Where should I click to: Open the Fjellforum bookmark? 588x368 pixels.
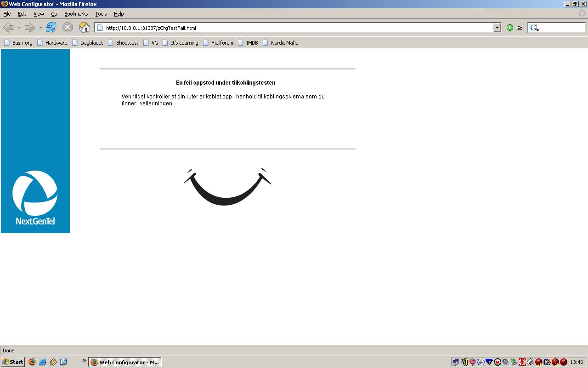[218, 43]
